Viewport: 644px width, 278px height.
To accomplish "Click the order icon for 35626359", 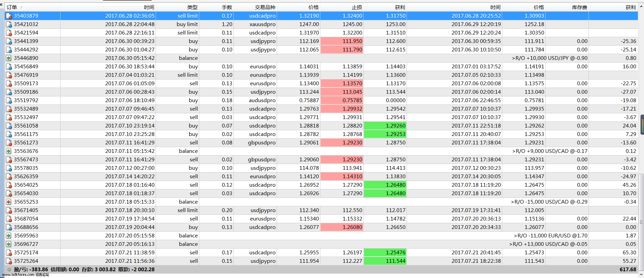I will (x=9, y=177).
